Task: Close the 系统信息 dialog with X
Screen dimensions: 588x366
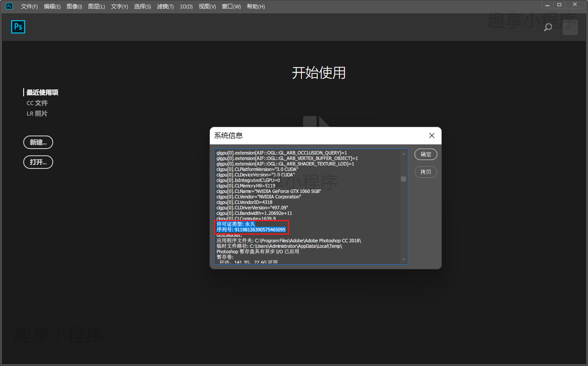Action: point(431,136)
